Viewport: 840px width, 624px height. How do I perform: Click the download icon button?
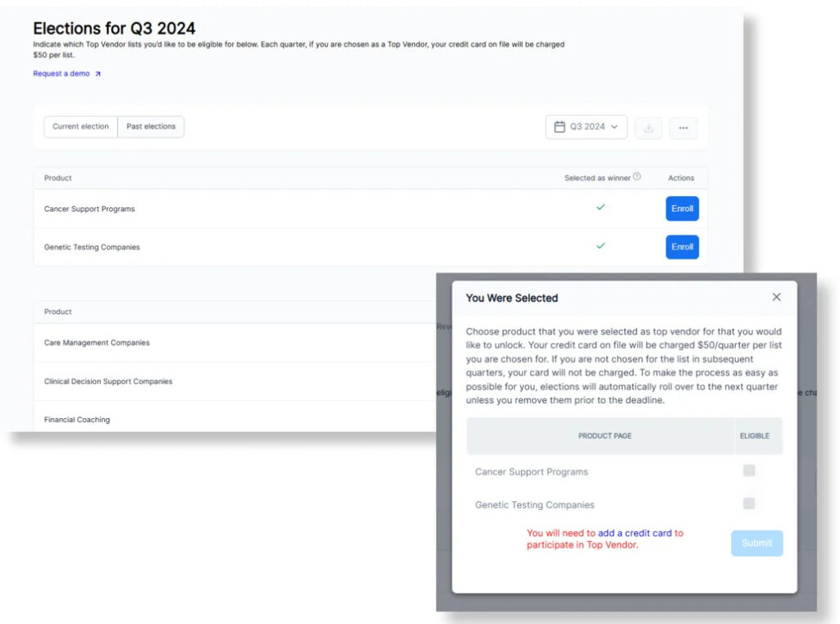[x=648, y=128]
